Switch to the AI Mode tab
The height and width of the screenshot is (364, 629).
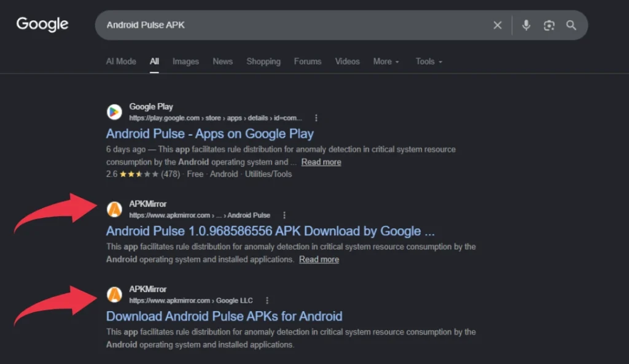[121, 61]
